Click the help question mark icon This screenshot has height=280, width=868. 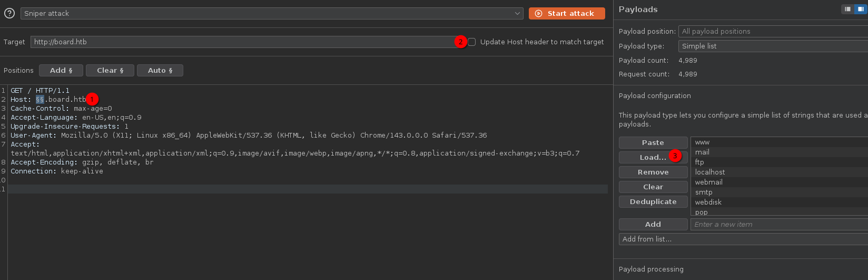pos(9,13)
